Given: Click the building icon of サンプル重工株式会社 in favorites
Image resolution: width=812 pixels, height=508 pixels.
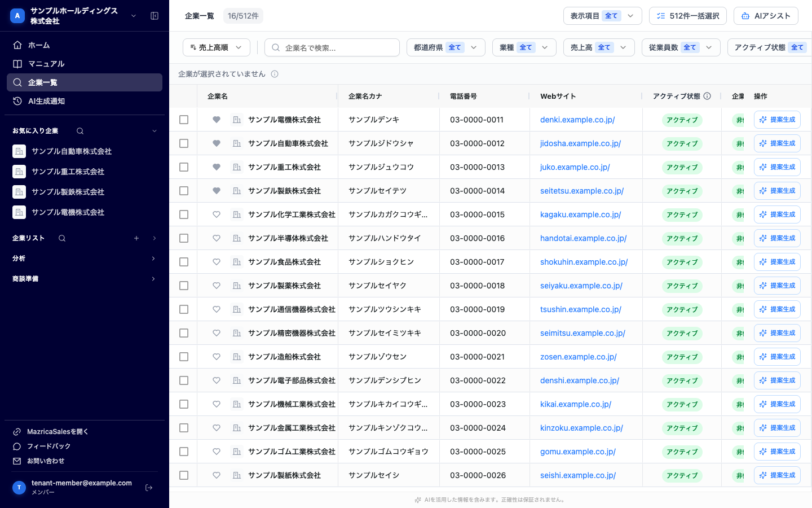Looking at the screenshot, I should (19, 172).
